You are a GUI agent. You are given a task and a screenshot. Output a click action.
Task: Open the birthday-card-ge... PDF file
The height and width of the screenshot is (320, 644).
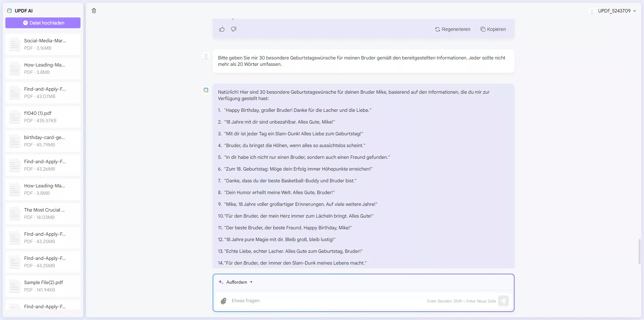pyautogui.click(x=43, y=141)
